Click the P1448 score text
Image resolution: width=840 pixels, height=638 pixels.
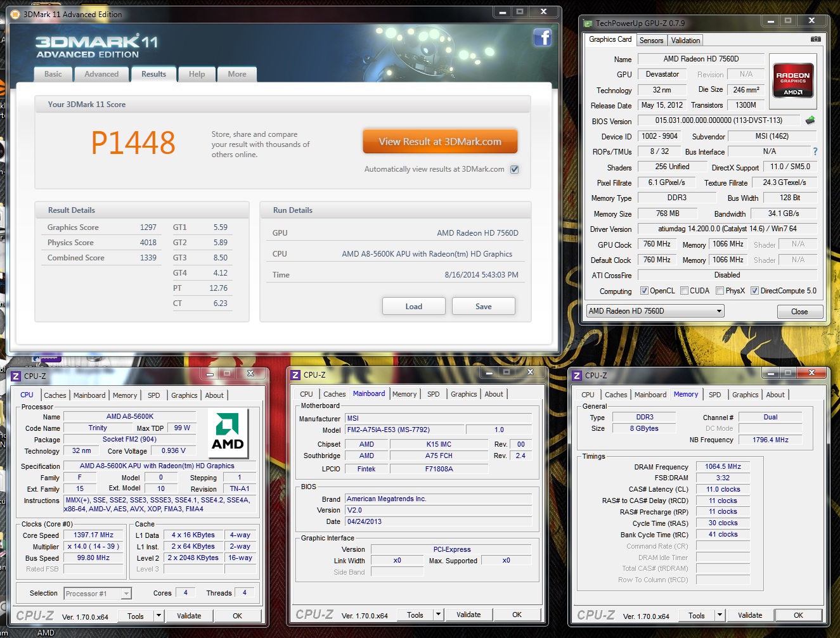click(133, 143)
